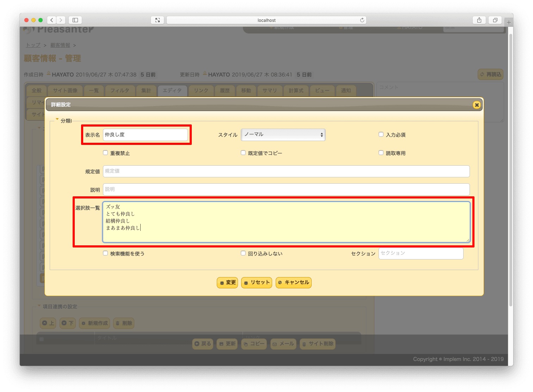Click the 集計 tab
The image size is (533, 392).
tap(146, 91)
